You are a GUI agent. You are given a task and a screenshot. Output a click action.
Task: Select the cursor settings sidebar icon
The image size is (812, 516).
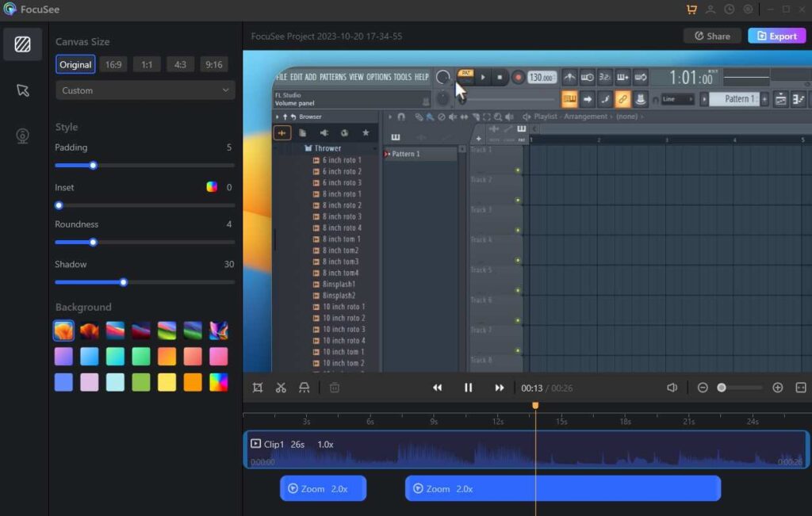pyautogui.click(x=23, y=90)
